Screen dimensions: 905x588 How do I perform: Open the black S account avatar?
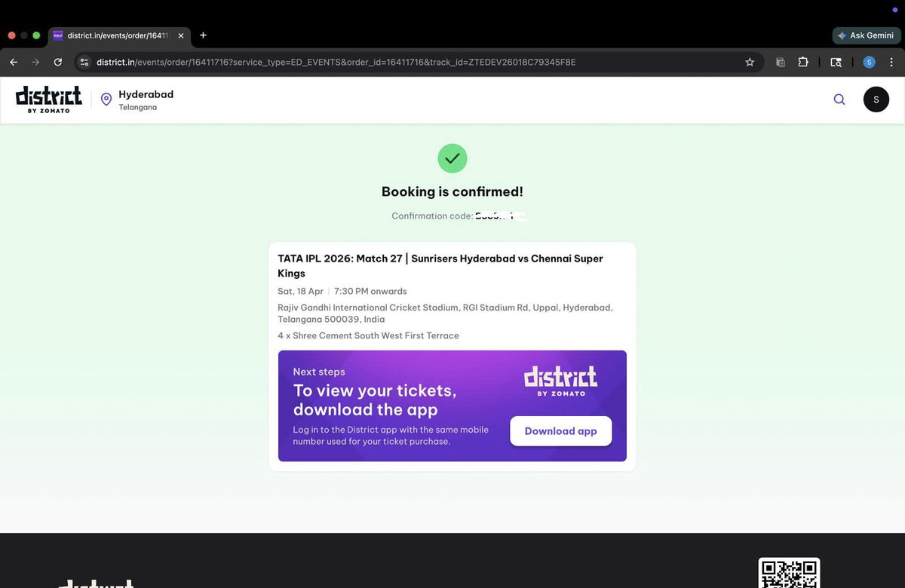click(876, 100)
